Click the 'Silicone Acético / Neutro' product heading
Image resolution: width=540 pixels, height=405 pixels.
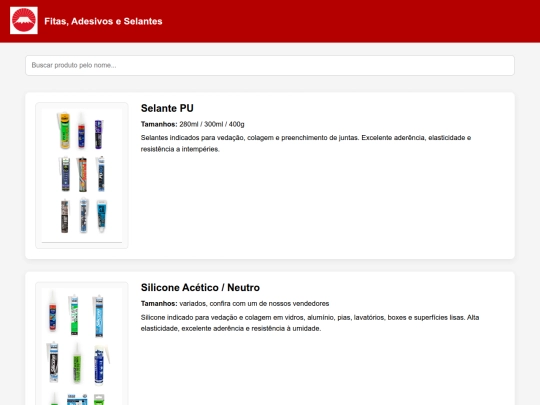(200, 288)
